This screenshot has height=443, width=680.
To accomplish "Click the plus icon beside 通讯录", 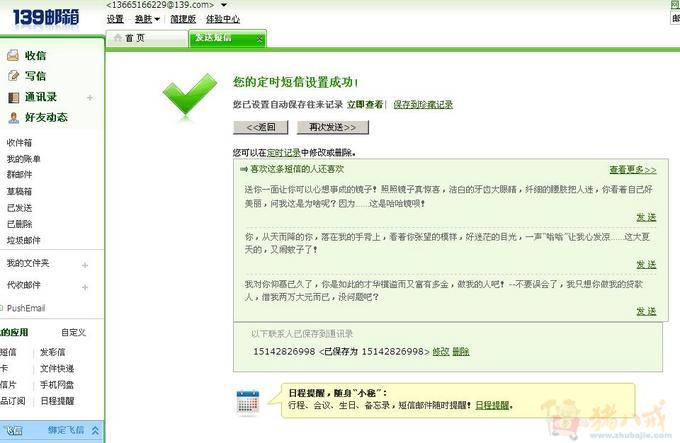I will click(x=90, y=98).
